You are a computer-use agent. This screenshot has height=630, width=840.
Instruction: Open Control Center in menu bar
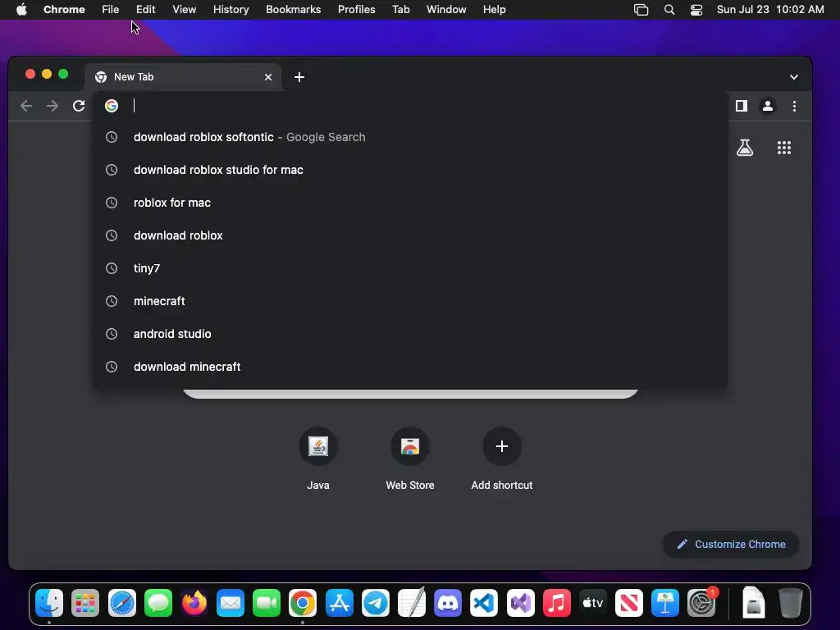tap(696, 10)
